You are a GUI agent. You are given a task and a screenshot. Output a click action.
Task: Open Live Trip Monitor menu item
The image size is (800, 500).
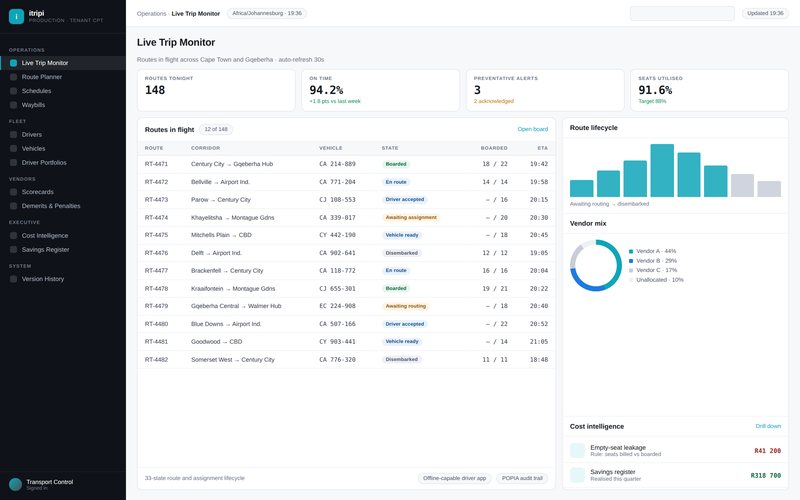63,63
